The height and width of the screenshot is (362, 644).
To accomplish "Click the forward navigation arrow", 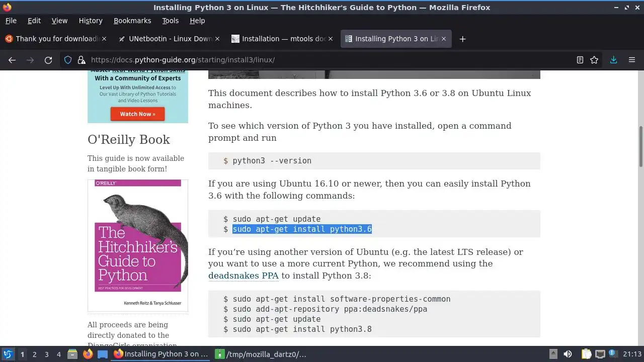I will tap(30, 60).
